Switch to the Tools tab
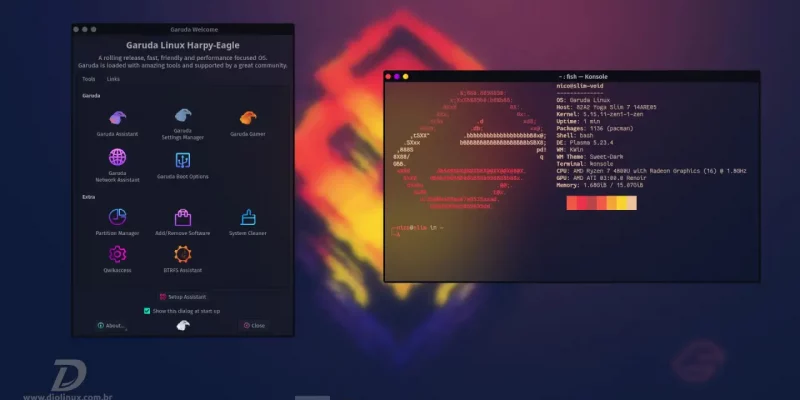 pos(89,79)
